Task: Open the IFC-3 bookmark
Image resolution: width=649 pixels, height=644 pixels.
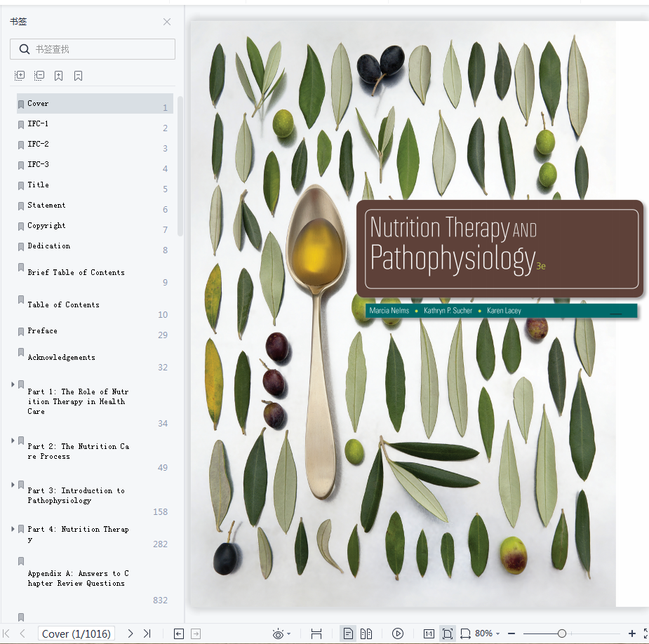Action: [38, 164]
